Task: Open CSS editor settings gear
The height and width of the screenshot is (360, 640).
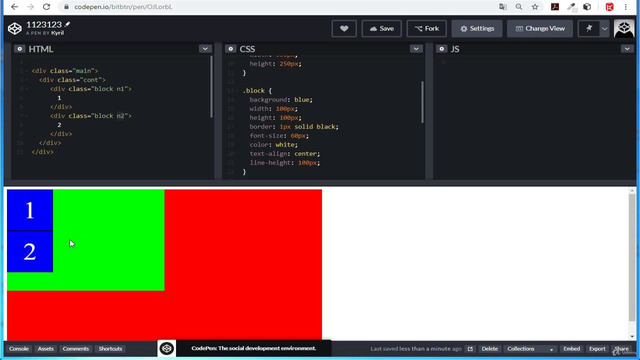Action: click(230, 49)
